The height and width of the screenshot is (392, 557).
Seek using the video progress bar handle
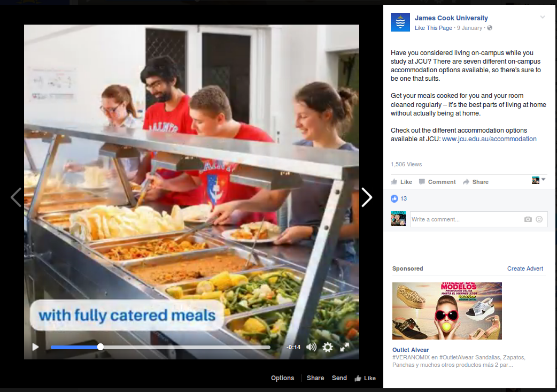(x=100, y=347)
